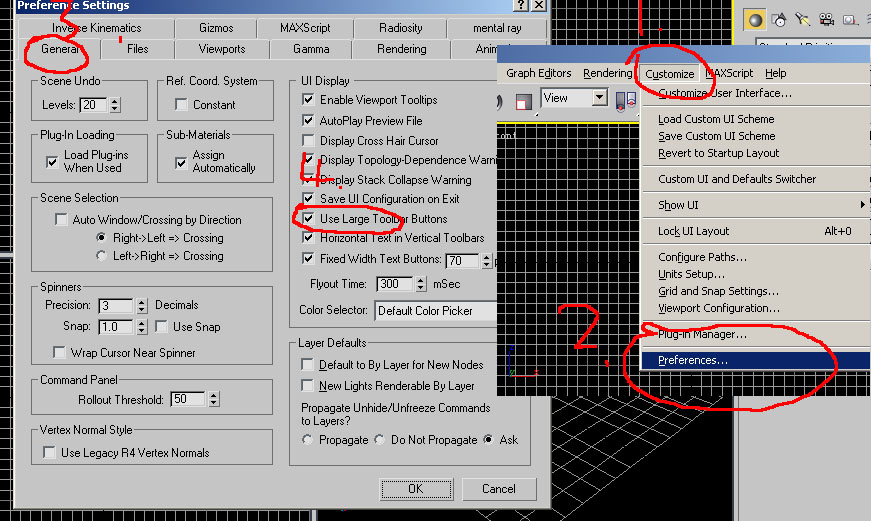Switch to the Files tab
This screenshot has width=871, height=521.
pos(137,49)
